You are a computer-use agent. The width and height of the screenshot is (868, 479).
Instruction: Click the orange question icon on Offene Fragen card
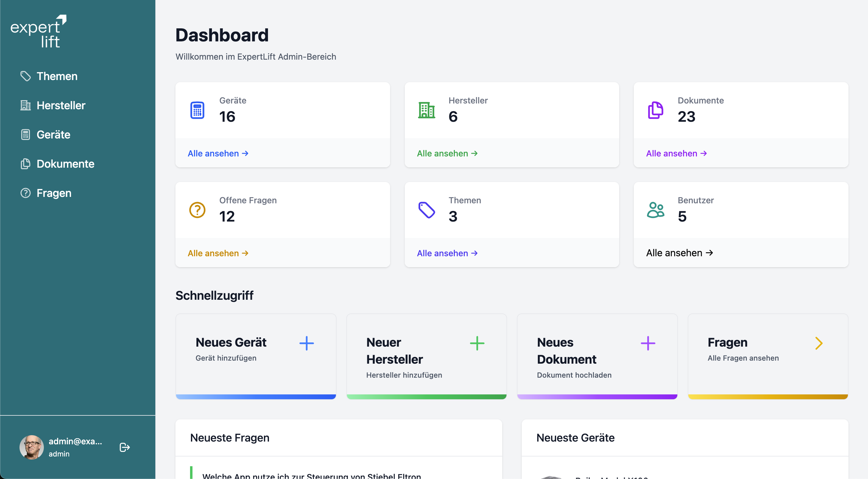[x=197, y=209]
